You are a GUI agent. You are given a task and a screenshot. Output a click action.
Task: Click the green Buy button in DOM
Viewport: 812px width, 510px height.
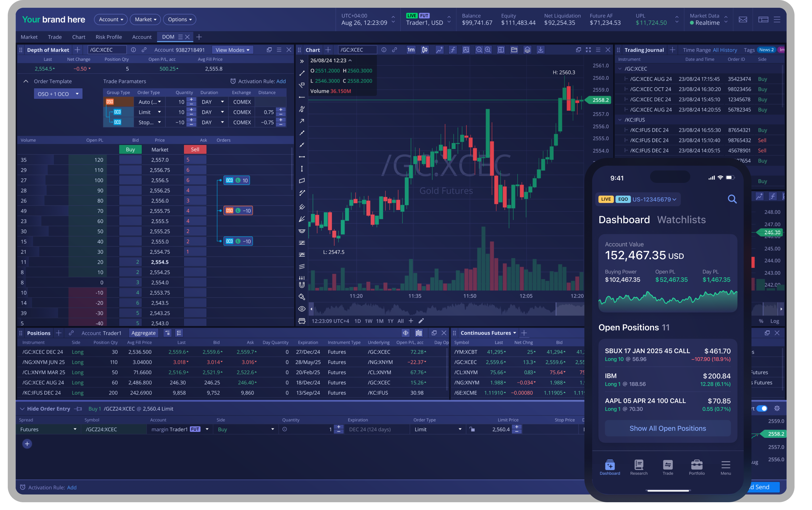(x=130, y=149)
